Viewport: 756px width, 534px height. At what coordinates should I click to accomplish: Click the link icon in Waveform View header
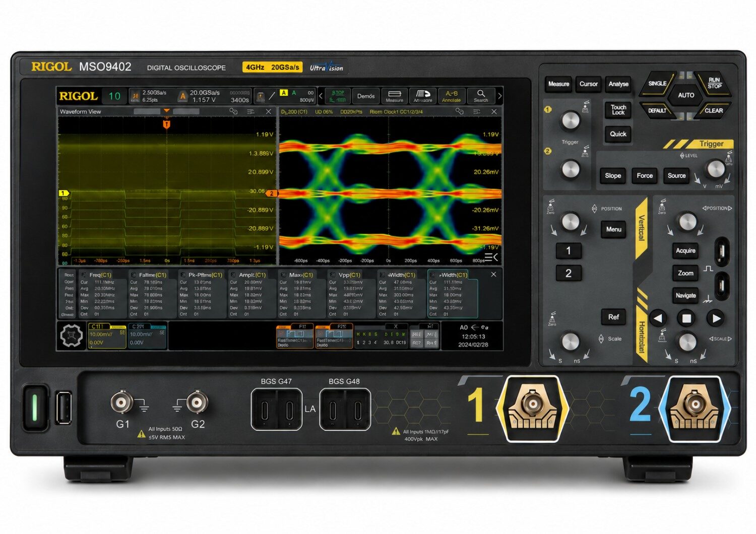pyautogui.click(x=233, y=111)
